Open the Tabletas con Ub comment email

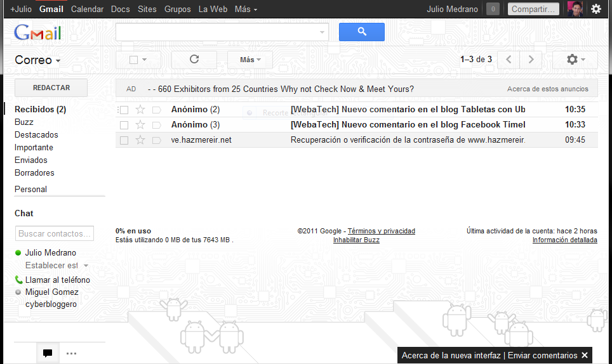coord(408,110)
